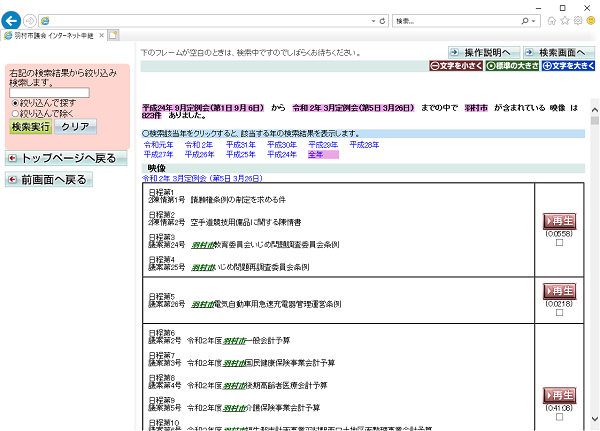Click the browser forward arrow button

[x=29, y=21]
